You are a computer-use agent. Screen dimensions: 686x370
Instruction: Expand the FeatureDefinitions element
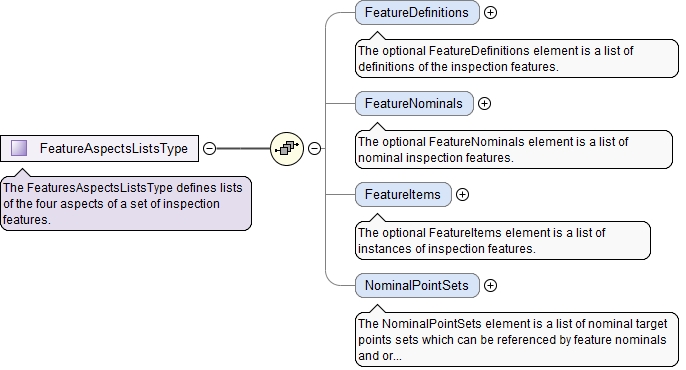pyautogui.click(x=490, y=13)
